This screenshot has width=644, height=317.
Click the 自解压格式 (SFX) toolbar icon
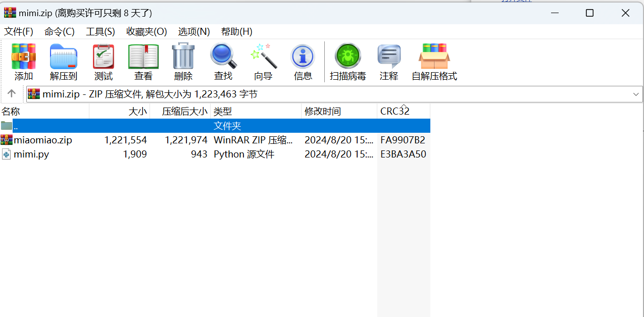coord(434,56)
